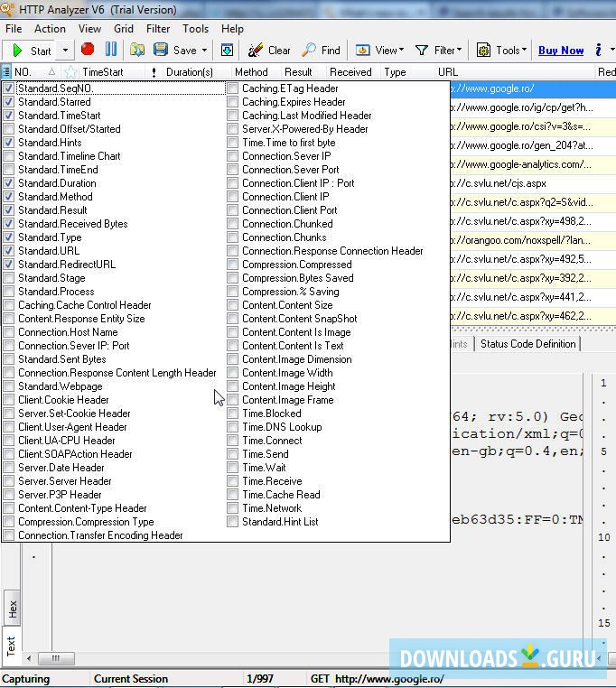The height and width of the screenshot is (688, 616).
Task: Select the www.google-analytics.com row
Action: [533, 164]
